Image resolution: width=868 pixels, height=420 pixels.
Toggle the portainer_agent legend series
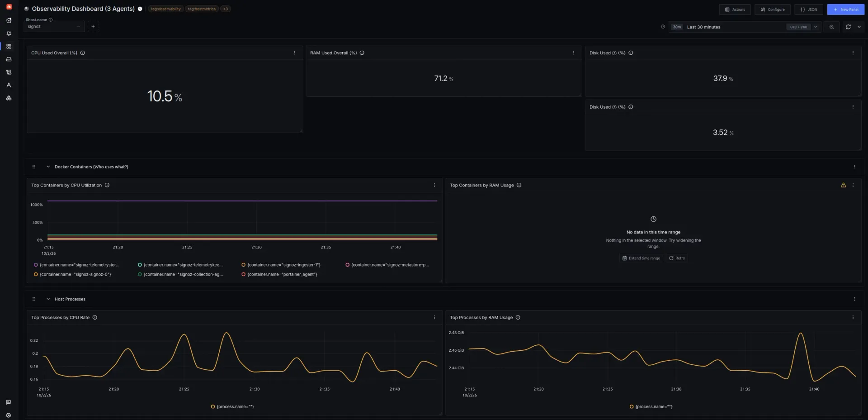(279, 274)
